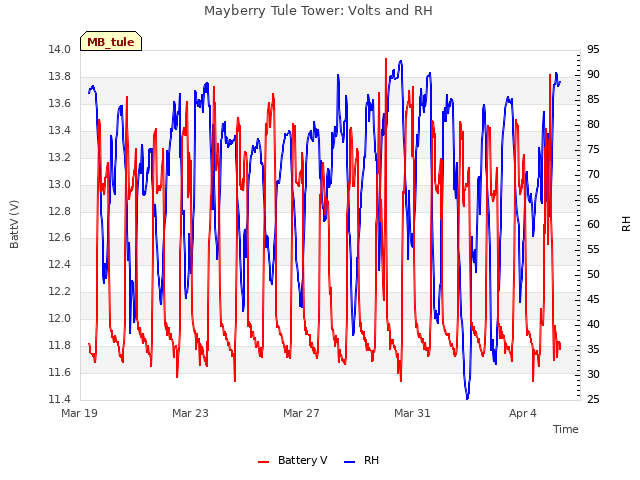
Task: Toggle the RH legend entry
Action: [362, 460]
